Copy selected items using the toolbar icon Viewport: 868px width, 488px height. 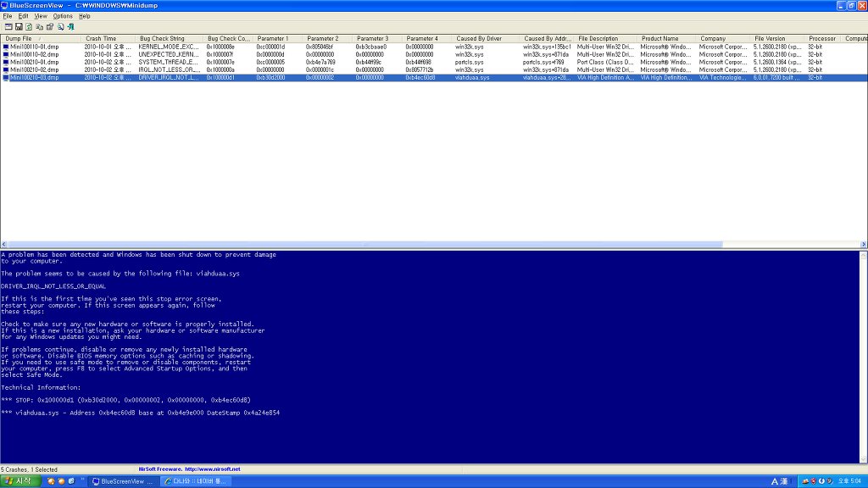point(39,26)
